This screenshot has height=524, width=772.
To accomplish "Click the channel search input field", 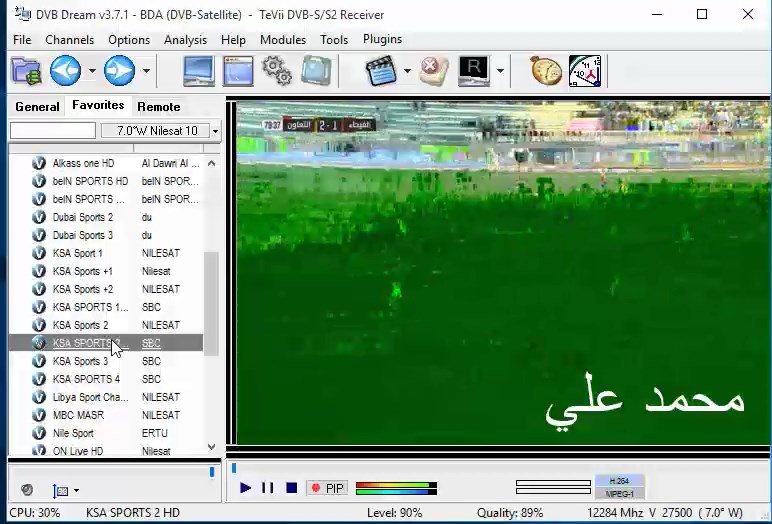I will pyautogui.click(x=53, y=131).
